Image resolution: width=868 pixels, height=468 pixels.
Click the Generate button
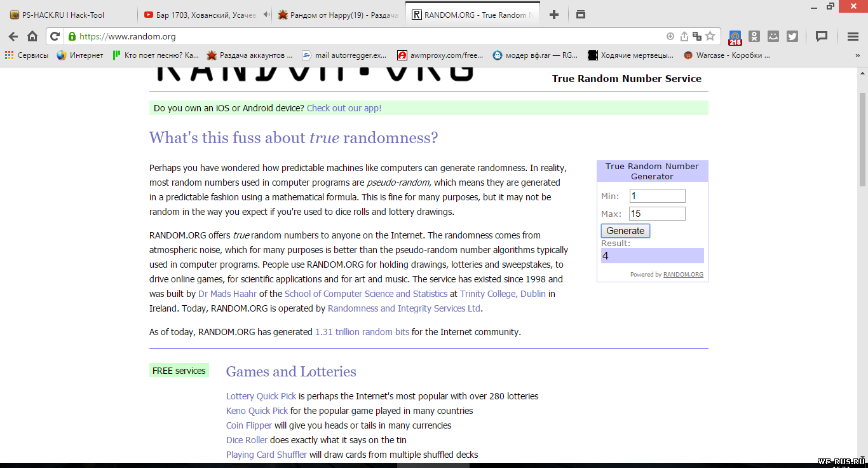click(x=625, y=231)
